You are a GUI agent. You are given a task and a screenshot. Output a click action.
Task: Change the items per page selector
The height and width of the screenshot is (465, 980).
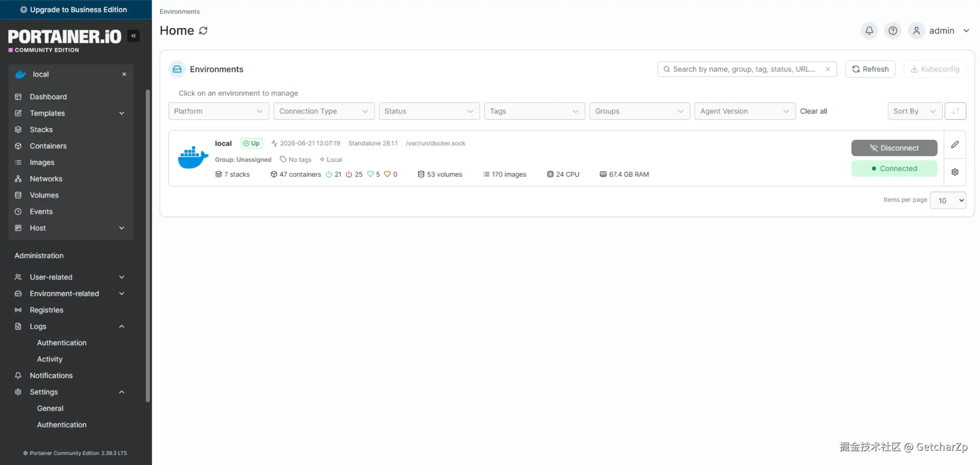coord(948,200)
